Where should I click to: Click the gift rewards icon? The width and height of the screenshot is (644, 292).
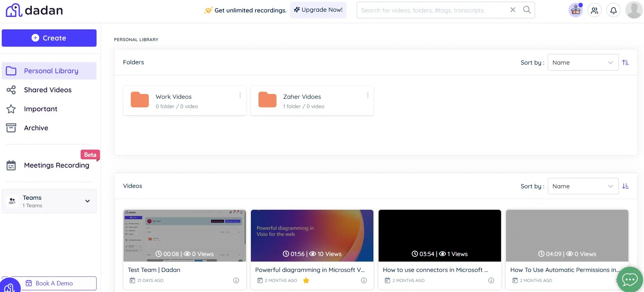point(575,10)
